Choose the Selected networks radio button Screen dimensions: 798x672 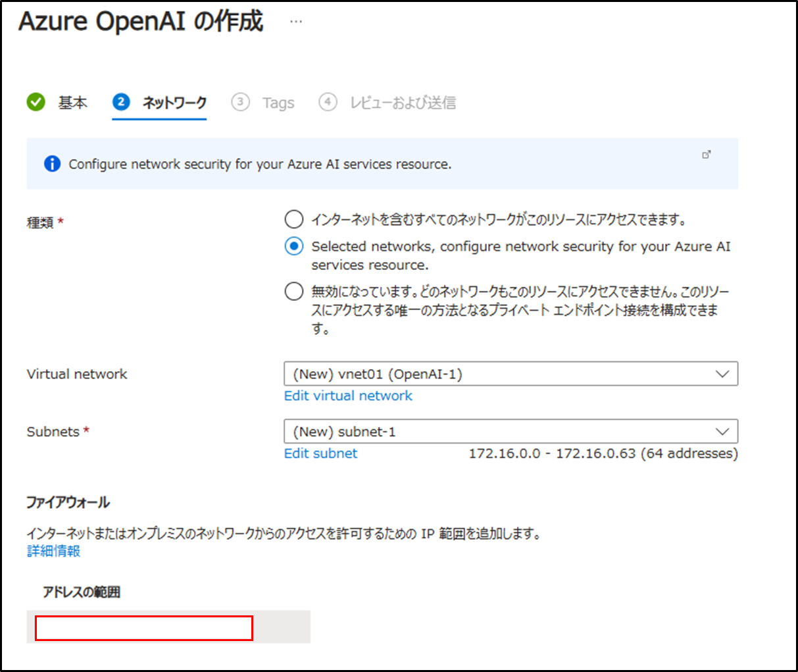click(x=294, y=246)
